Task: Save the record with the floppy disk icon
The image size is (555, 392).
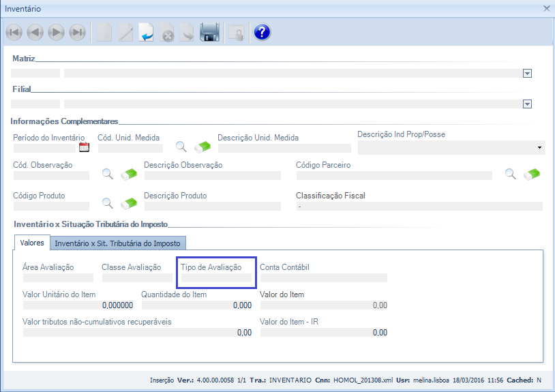Action: click(209, 32)
